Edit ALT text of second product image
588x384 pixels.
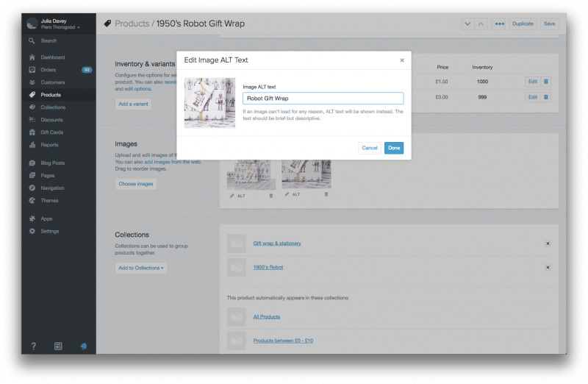pyautogui.click(x=293, y=194)
